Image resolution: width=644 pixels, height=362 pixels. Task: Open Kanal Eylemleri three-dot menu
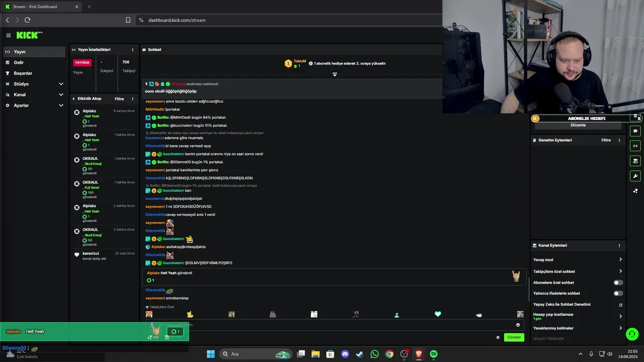619,245
